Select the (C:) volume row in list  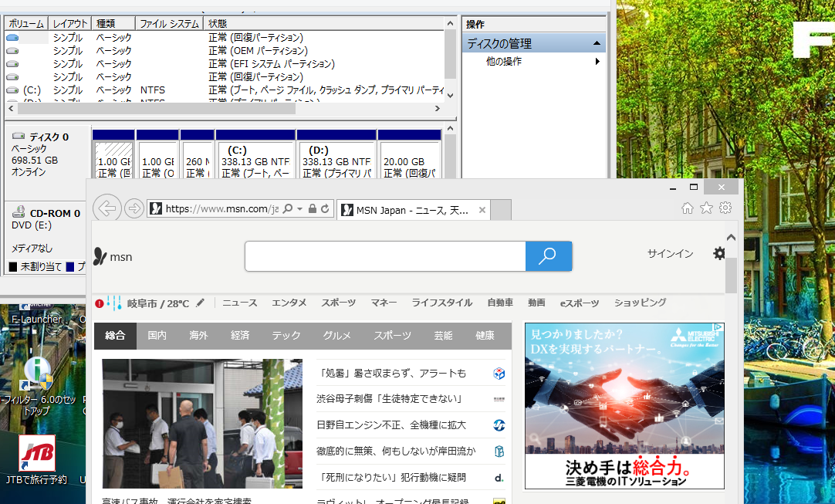[225, 90]
